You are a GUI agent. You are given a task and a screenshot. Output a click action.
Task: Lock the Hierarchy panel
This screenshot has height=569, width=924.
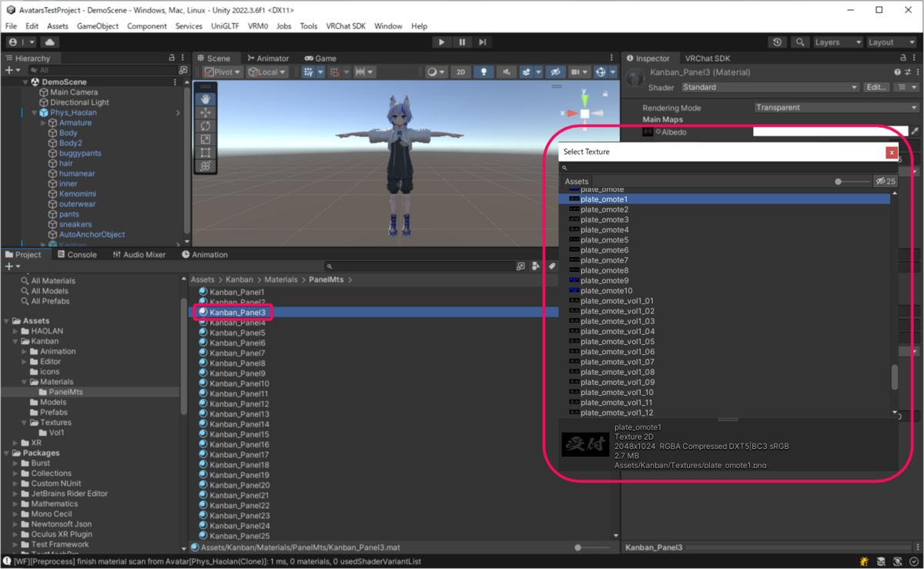172,58
